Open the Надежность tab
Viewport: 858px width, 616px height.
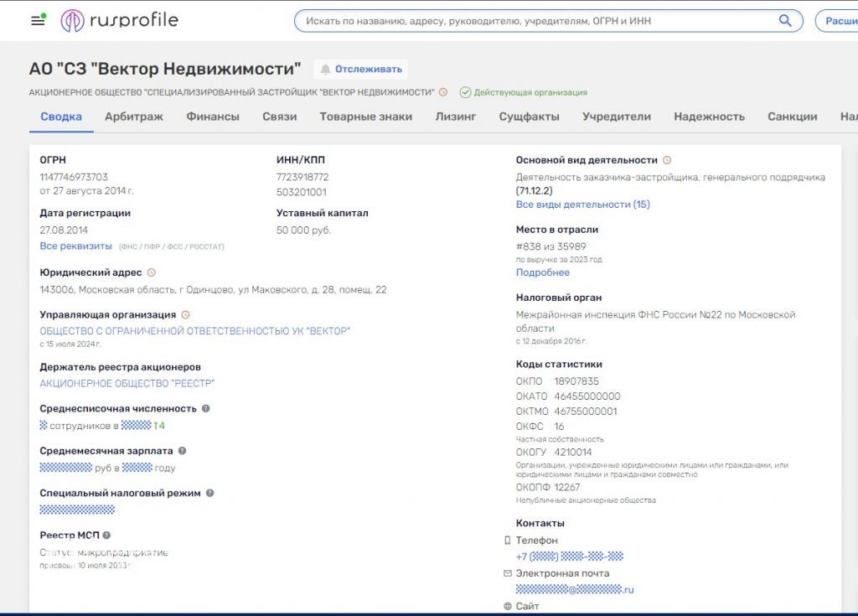click(x=709, y=116)
